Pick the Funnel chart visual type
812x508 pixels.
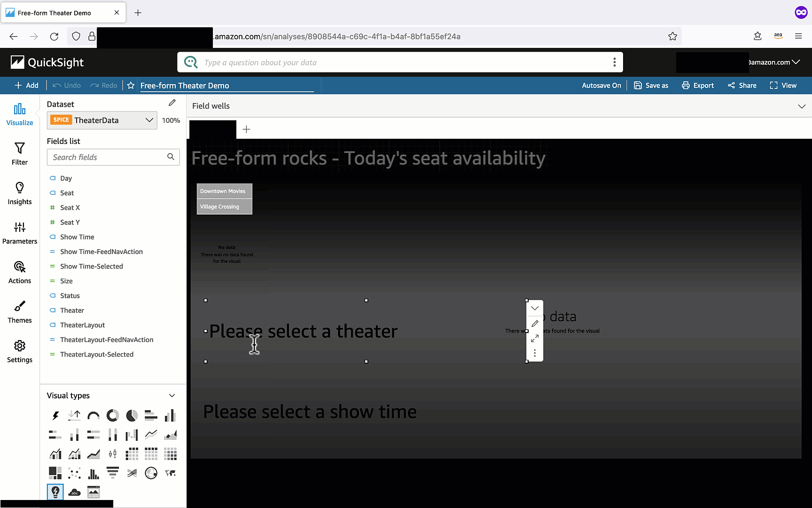(x=113, y=473)
